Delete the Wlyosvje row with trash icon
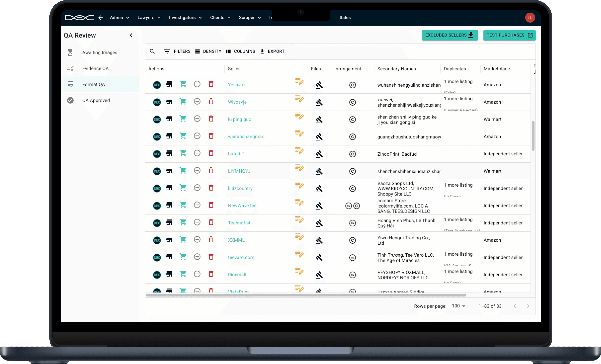Screen dimensions: 601x364 tap(211, 101)
